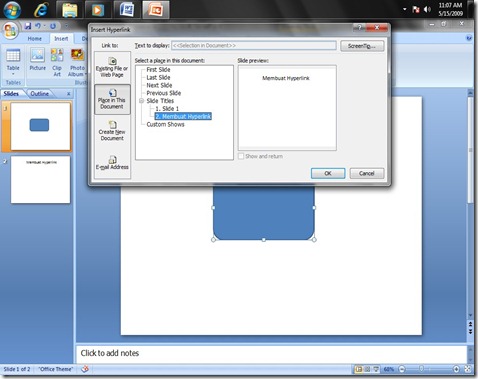Go to next slide using scrollbar arrows

(470, 332)
